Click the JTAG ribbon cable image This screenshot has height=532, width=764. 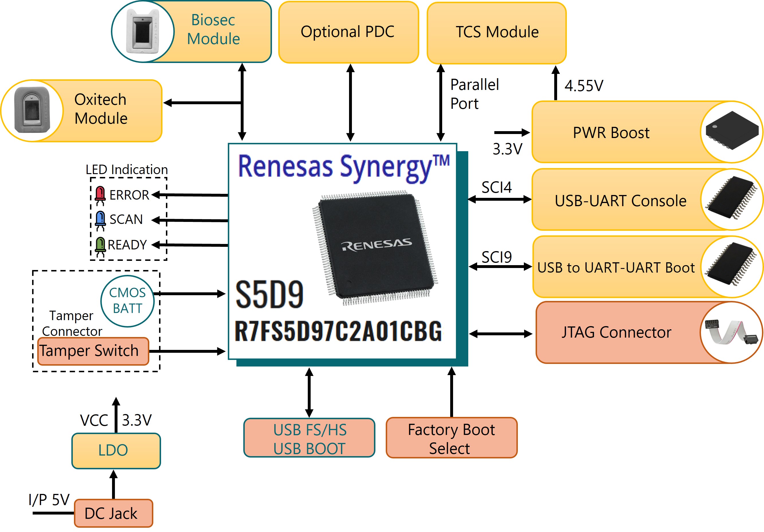click(x=731, y=332)
